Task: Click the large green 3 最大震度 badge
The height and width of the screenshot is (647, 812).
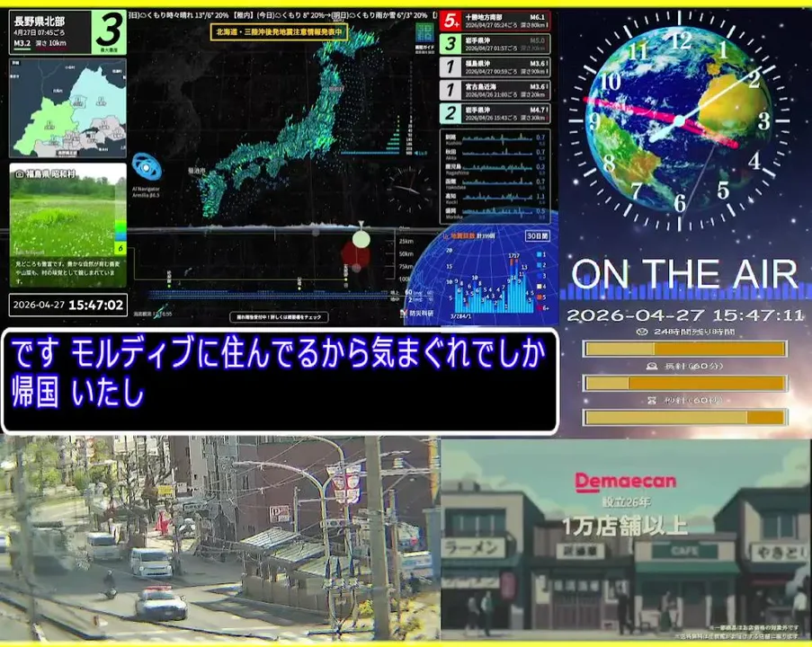Action: click(110, 31)
